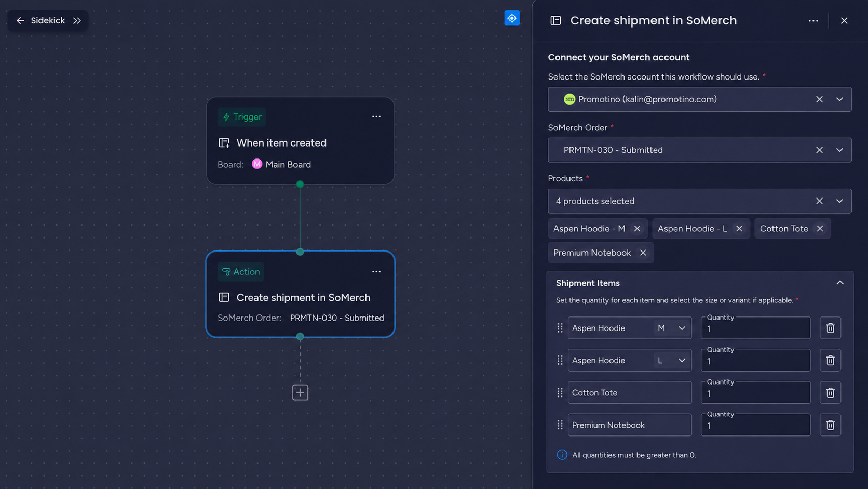Click the panel layout icon beside the title

coord(555,21)
